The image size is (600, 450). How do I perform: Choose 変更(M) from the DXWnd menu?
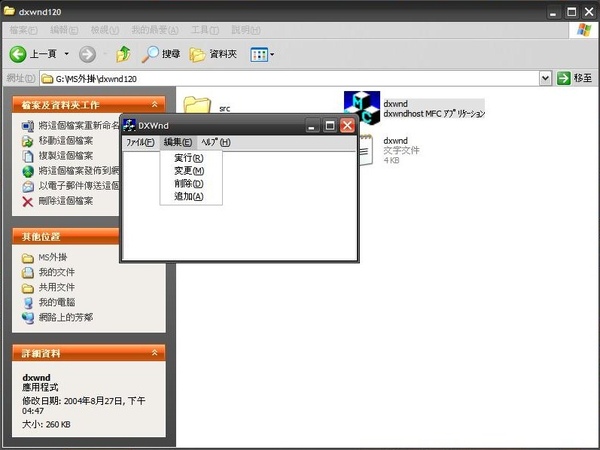[191, 171]
